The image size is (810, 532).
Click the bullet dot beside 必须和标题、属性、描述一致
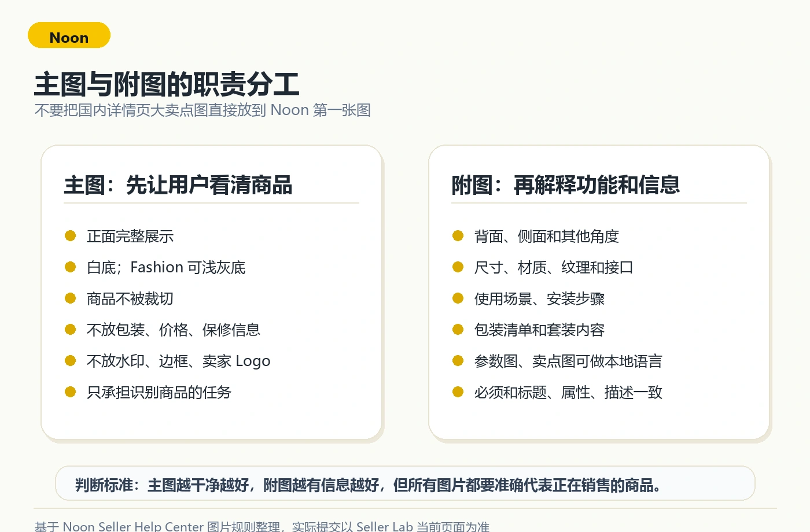point(458,391)
